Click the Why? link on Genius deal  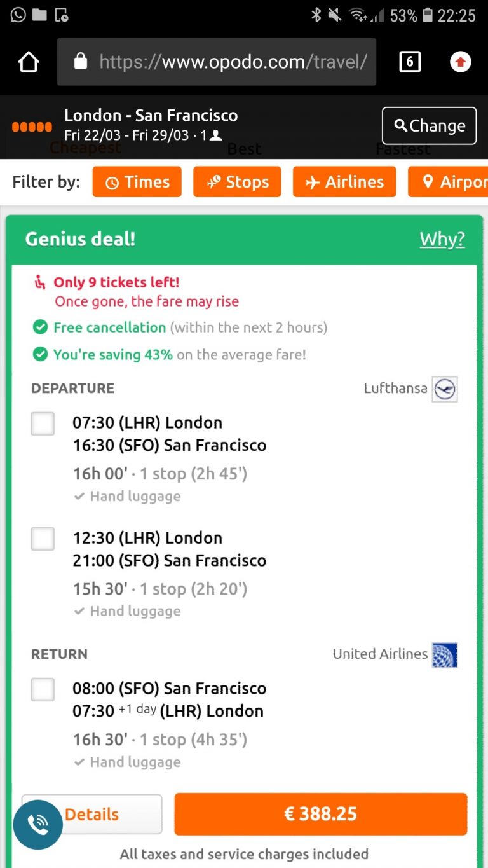pyautogui.click(x=442, y=240)
